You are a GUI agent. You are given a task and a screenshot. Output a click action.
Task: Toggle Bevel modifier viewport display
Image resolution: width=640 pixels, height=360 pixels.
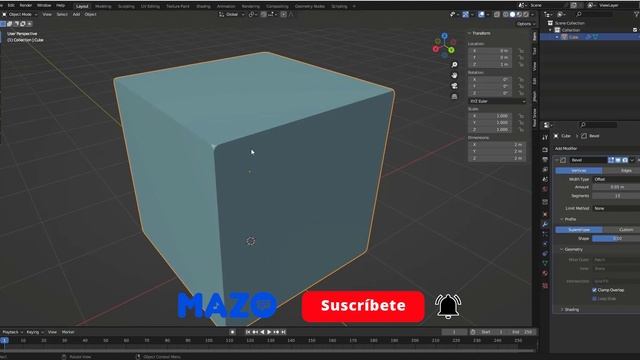coord(618,160)
